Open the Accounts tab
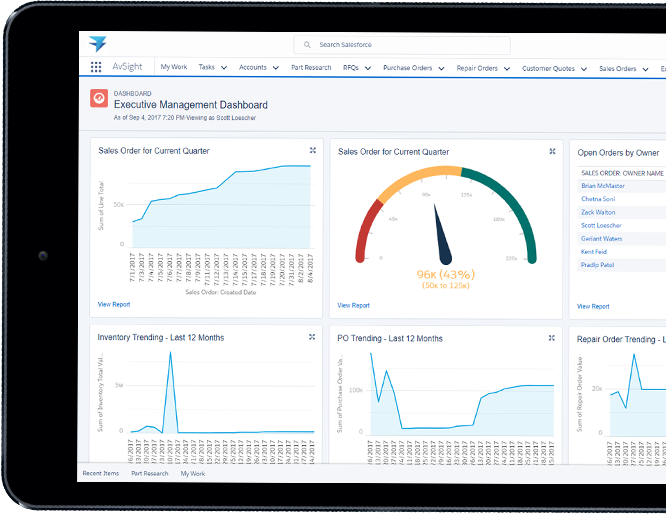This screenshot has height=514, width=666. [x=253, y=67]
